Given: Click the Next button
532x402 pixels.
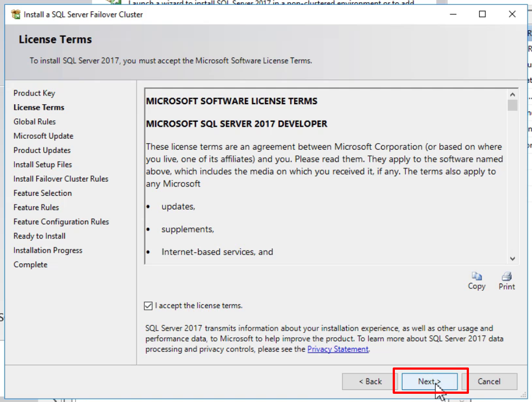Looking at the screenshot, I should pos(429,381).
